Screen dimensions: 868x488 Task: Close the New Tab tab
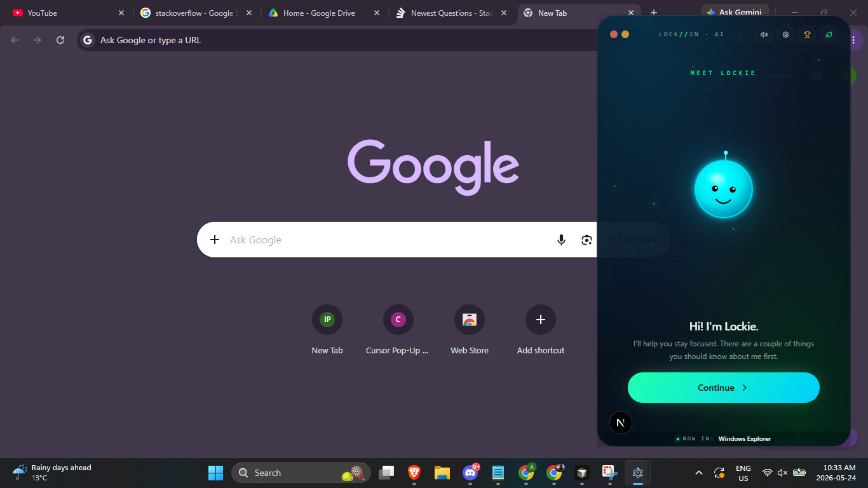pos(631,13)
